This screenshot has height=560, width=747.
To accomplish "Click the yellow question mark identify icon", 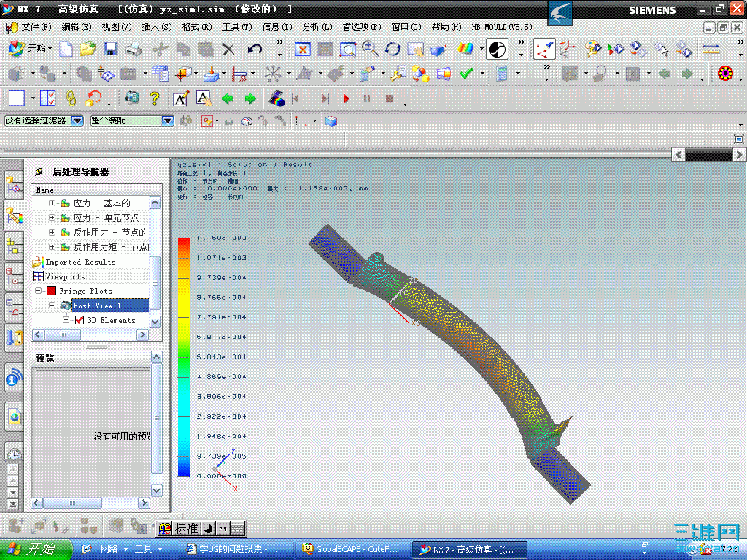I will point(155,98).
